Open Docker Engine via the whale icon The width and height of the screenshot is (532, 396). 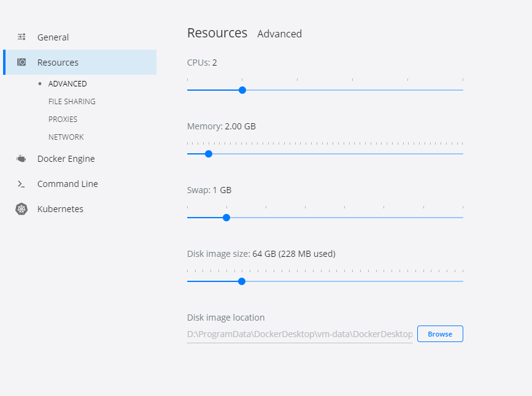coord(22,158)
